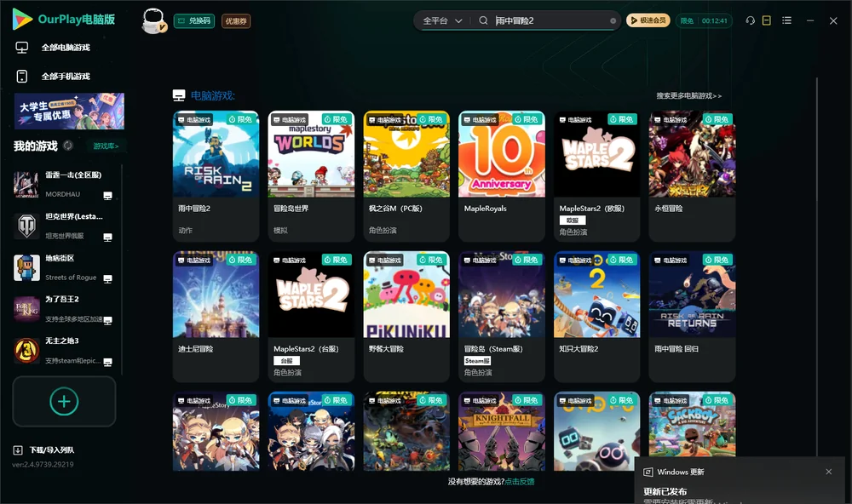Viewport: 852px width, 504px height.
Task: Select 为了吾王2 in my games list
Action: 64,309
